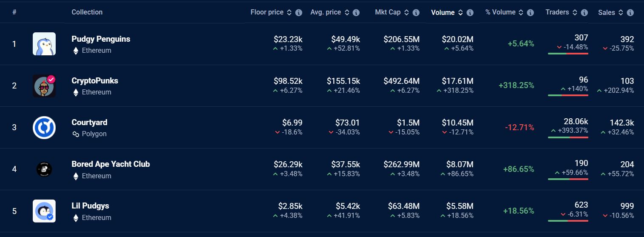Open the Bored Ape Yacht Club collection
This screenshot has height=237, width=644.
point(111,164)
